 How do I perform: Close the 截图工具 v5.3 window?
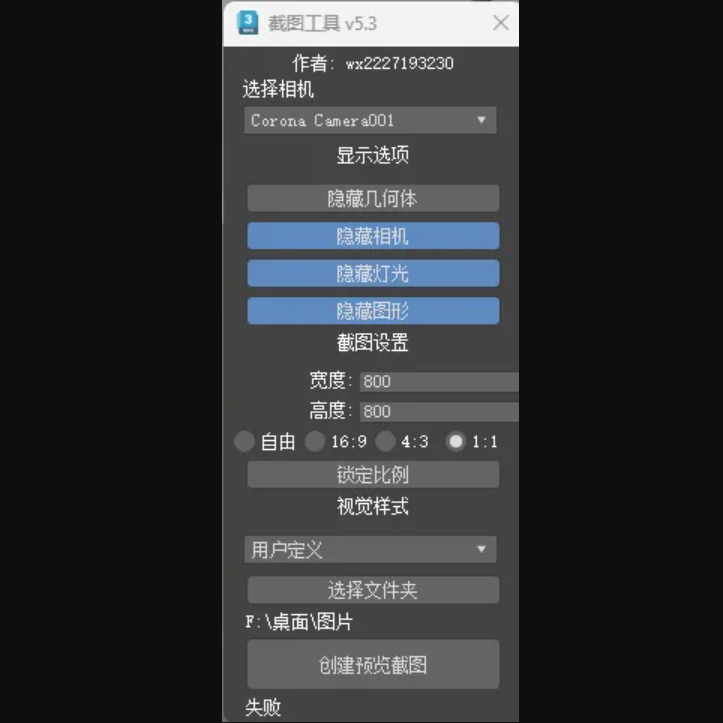pyautogui.click(x=500, y=23)
